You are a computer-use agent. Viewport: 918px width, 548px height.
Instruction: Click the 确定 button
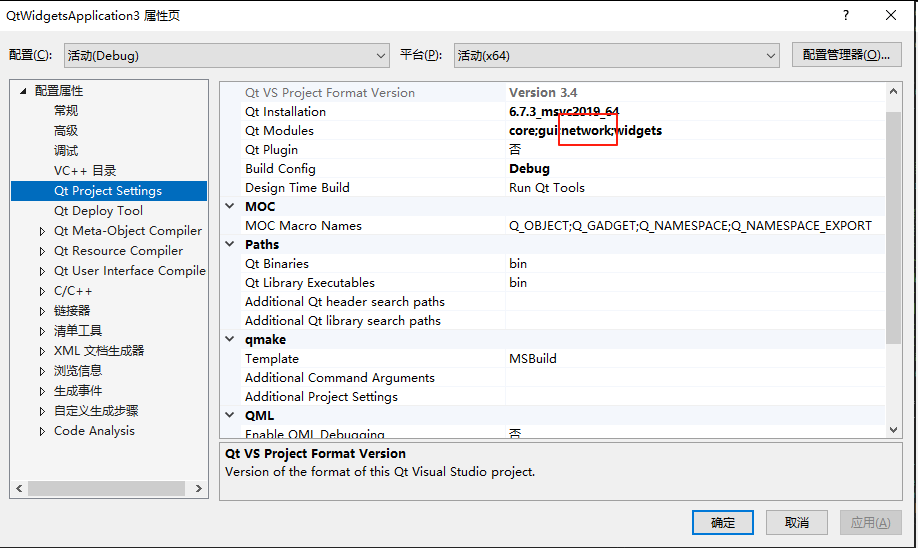pos(722,522)
